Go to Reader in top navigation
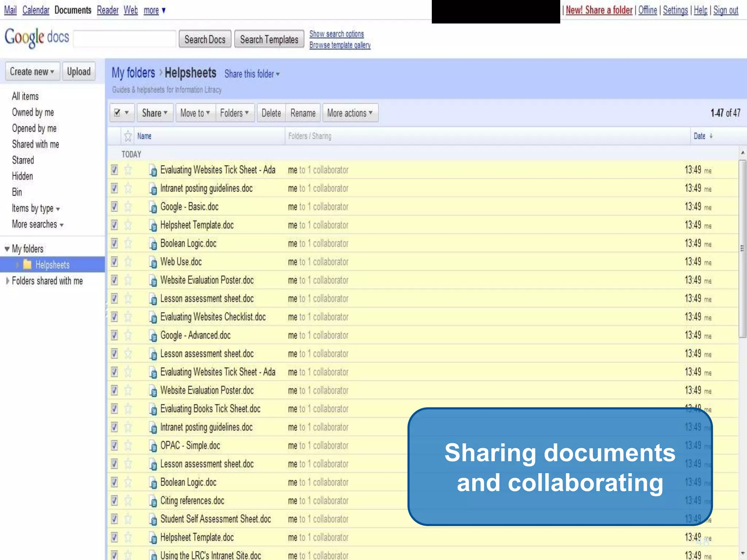Image resolution: width=747 pixels, height=560 pixels. [108, 10]
